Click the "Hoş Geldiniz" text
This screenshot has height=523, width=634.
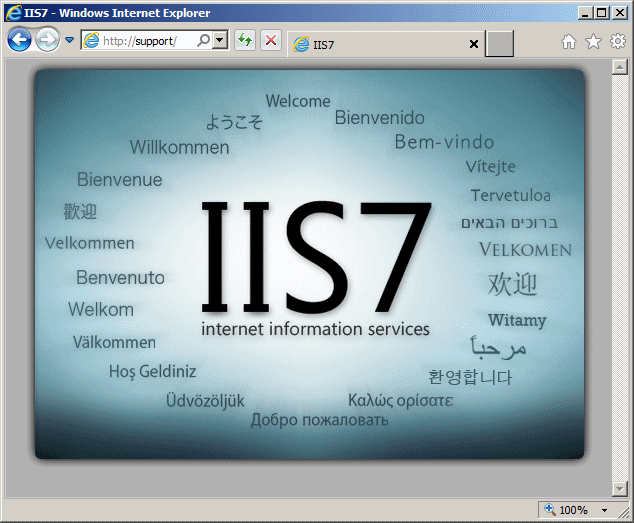coord(152,371)
